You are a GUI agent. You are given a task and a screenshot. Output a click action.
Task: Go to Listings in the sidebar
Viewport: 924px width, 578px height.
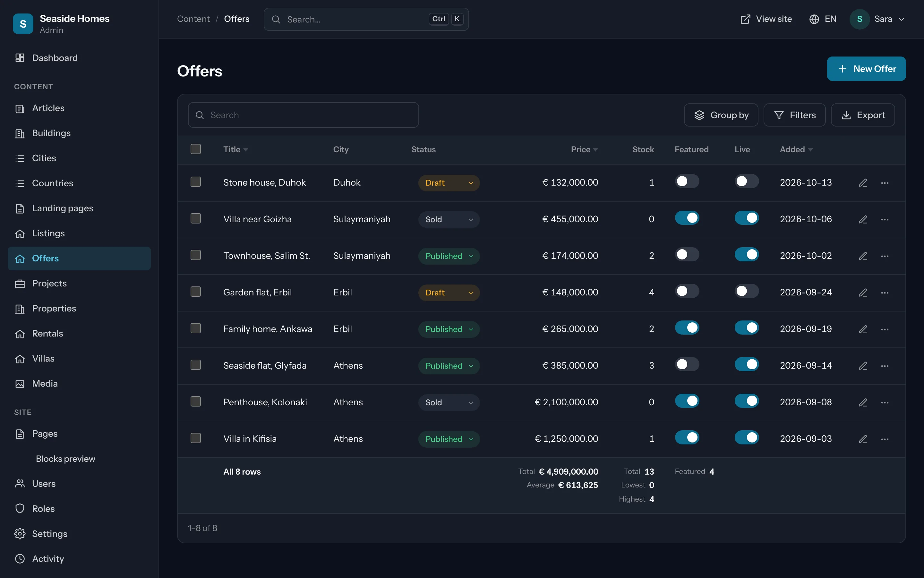coord(79,233)
